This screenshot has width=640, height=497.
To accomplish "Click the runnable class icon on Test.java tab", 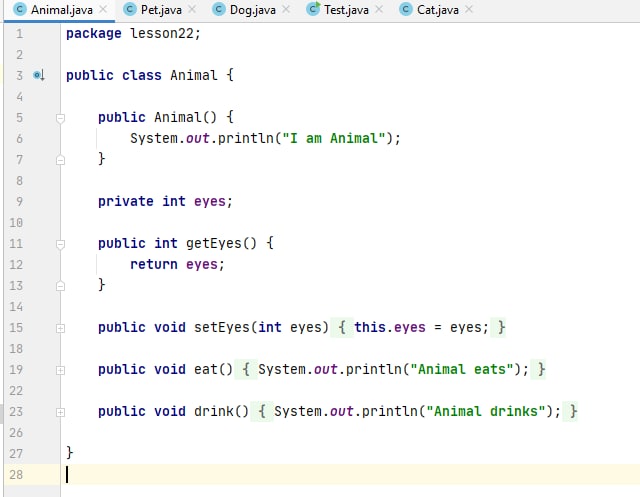I will pos(313,9).
